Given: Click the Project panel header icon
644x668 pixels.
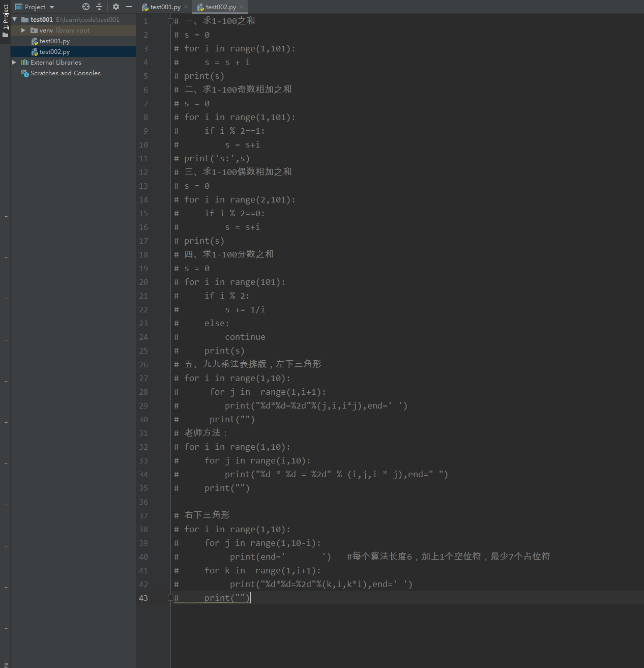Looking at the screenshot, I should click(19, 7).
